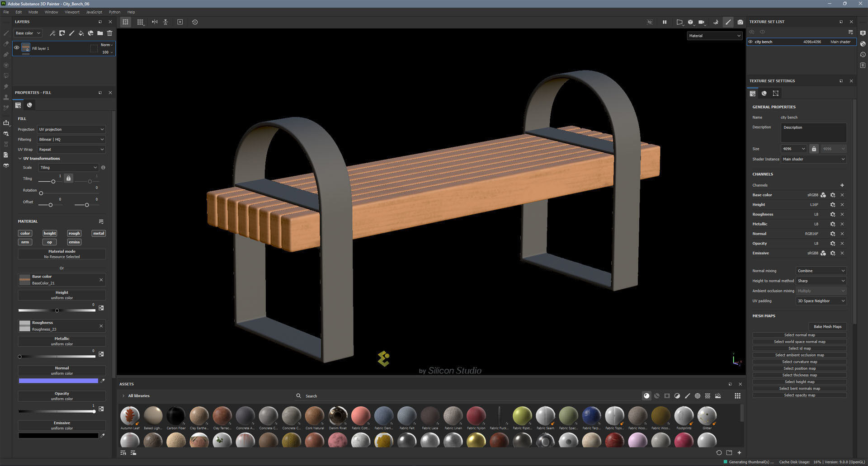Toggle the metal channel in Material

99,233
